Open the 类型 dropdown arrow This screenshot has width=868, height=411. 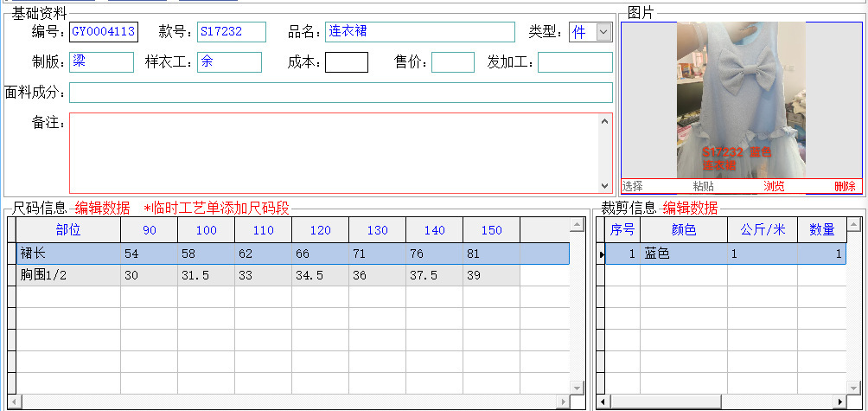tap(604, 32)
